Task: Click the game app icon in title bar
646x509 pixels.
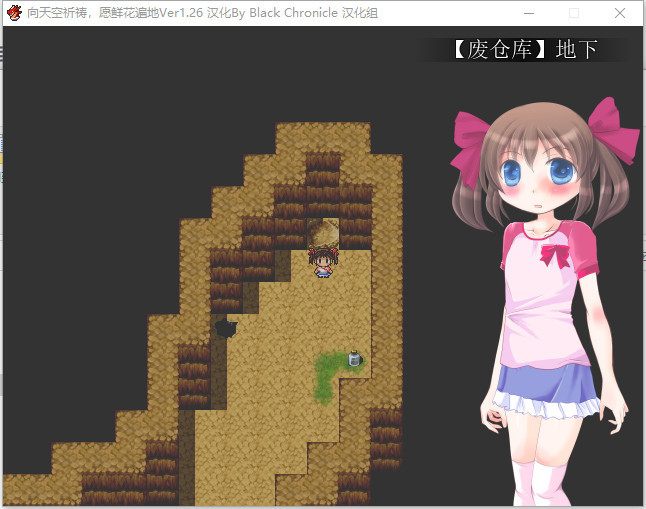Action: click(14, 13)
